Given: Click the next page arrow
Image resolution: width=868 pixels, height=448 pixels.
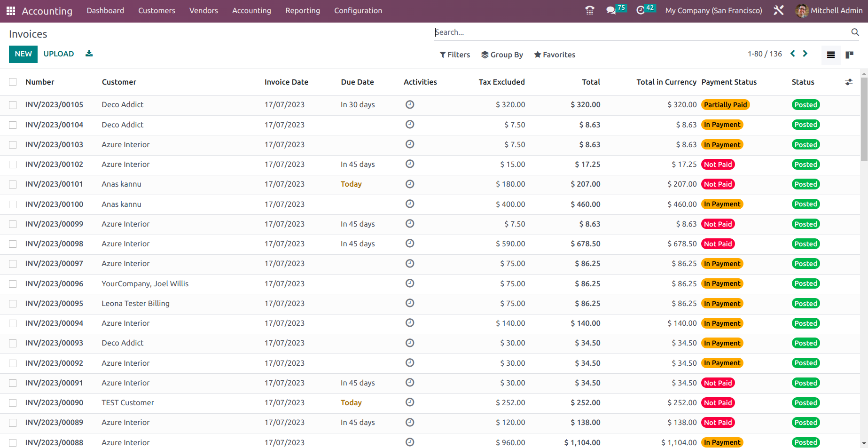Looking at the screenshot, I should point(805,54).
